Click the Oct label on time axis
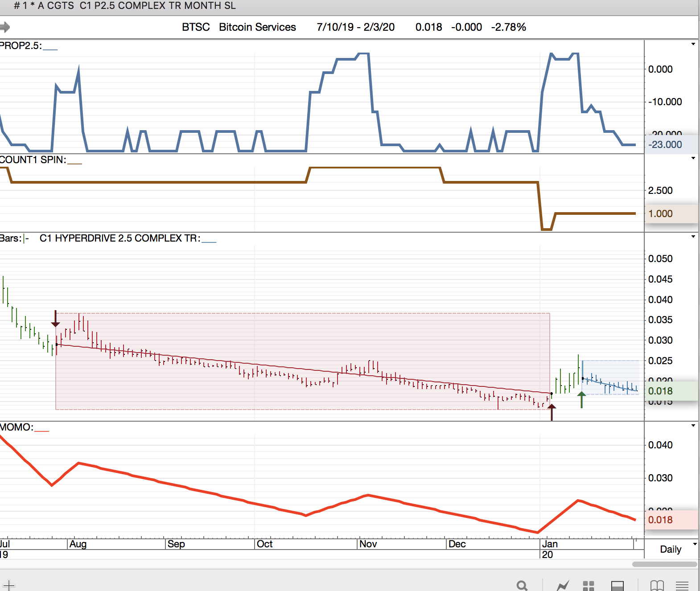This screenshot has width=700, height=591. click(x=265, y=544)
